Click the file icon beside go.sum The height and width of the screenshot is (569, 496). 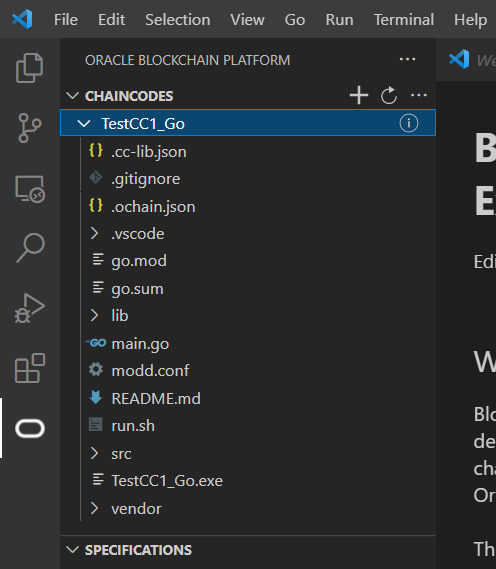click(98, 287)
